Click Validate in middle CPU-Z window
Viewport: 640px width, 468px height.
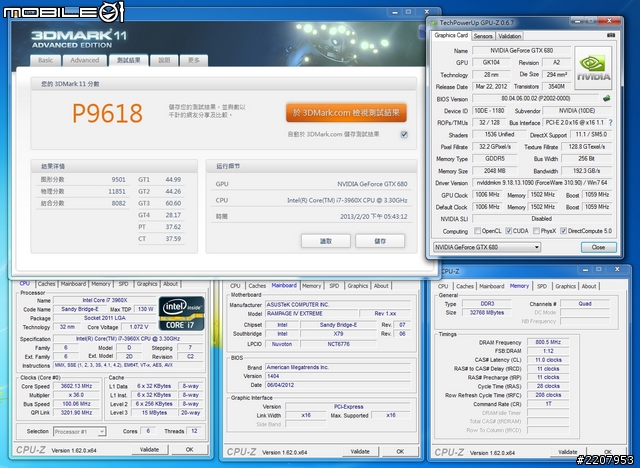click(360, 452)
